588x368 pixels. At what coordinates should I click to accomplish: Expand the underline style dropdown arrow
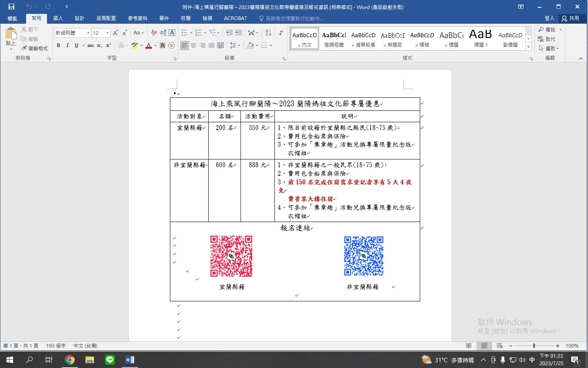(x=83, y=45)
